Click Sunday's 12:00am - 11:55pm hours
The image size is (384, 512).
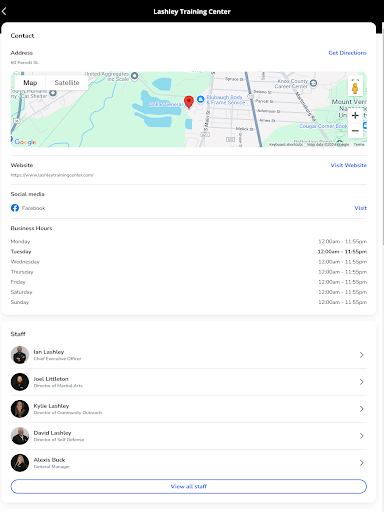[x=343, y=302]
